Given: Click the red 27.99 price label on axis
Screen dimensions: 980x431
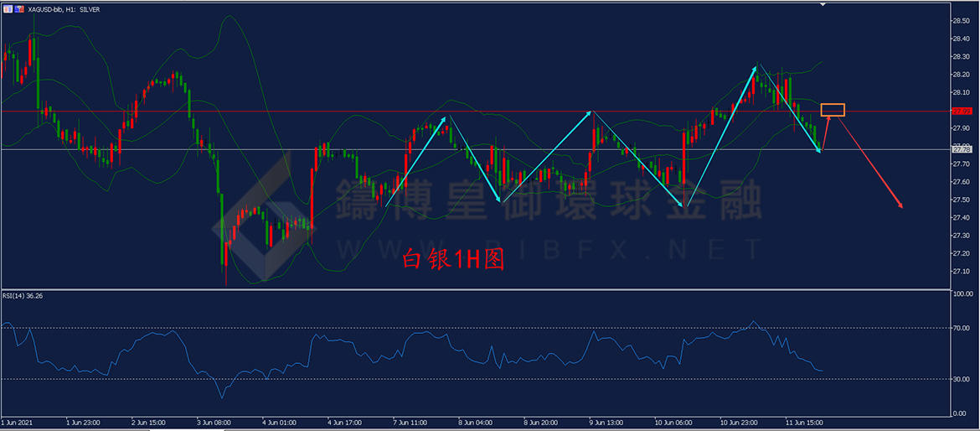Looking at the screenshot, I should (961, 111).
